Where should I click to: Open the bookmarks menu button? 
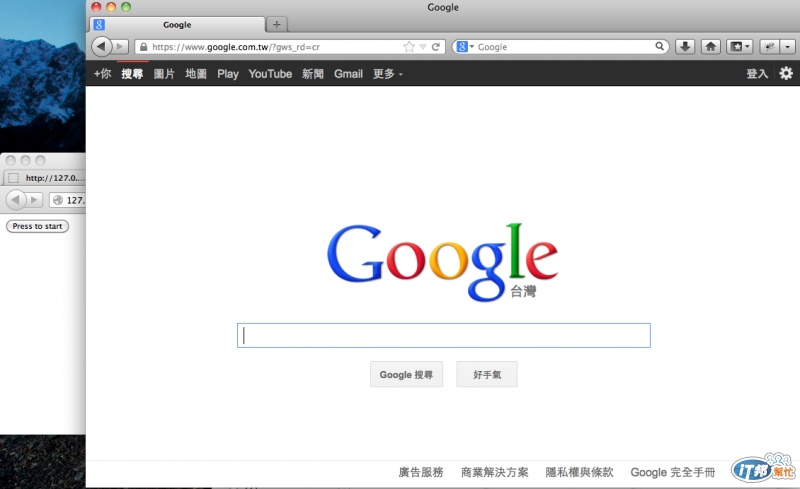pos(739,47)
